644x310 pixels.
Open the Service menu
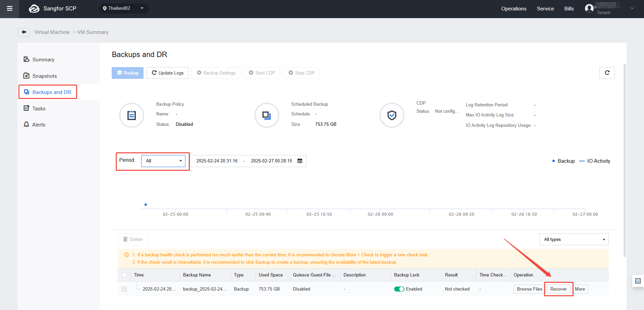tap(545, 9)
